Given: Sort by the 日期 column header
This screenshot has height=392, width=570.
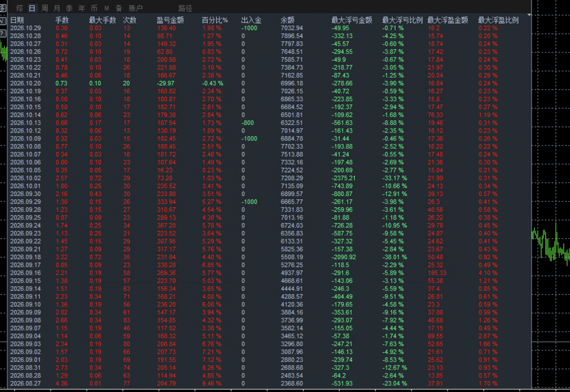Looking at the screenshot, I should (x=17, y=20).
